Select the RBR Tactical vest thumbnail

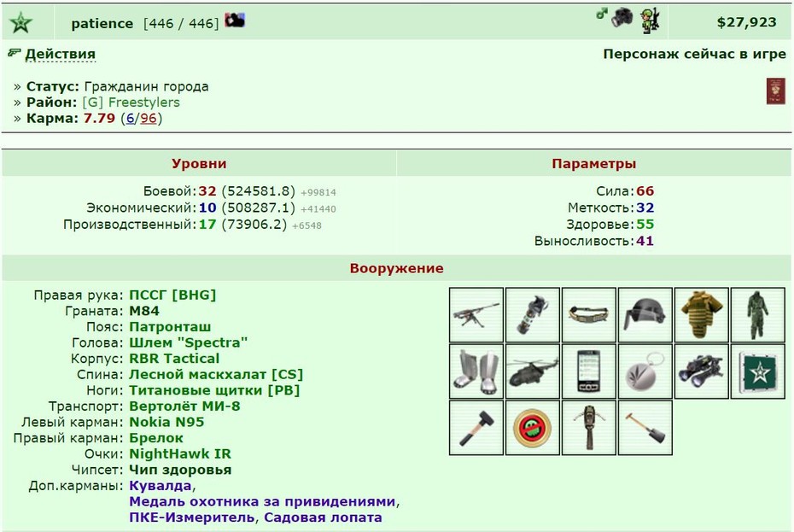(701, 314)
